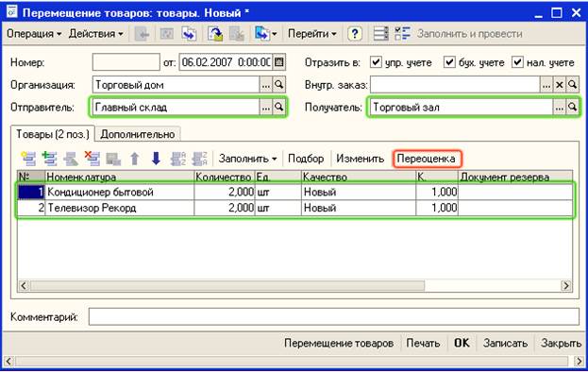
Task: Click the Торговый дом organization field
Action: coord(176,85)
